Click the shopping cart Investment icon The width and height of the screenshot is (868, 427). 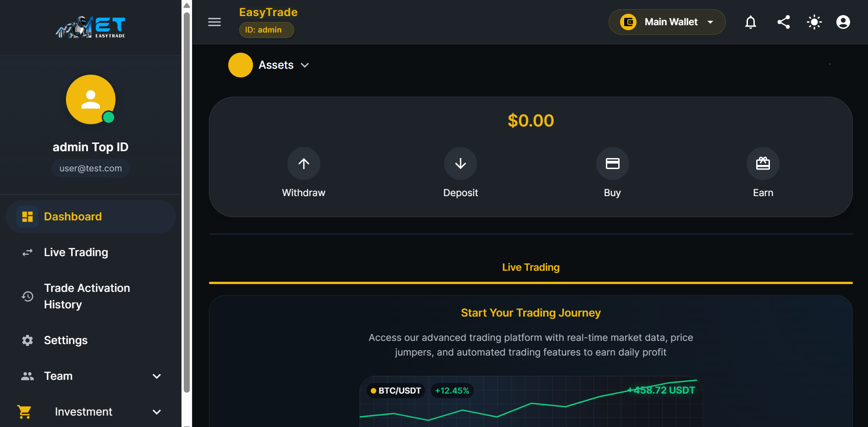click(x=24, y=411)
